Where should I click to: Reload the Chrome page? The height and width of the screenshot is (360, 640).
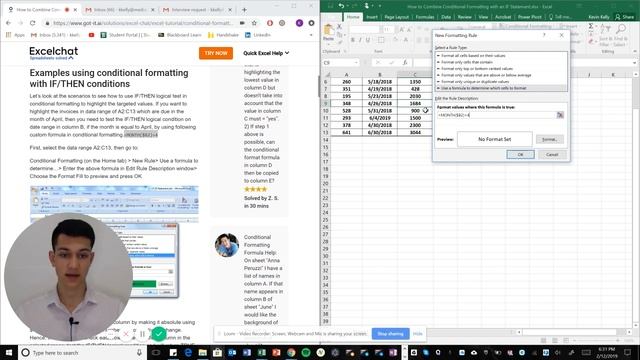click(x=33, y=23)
